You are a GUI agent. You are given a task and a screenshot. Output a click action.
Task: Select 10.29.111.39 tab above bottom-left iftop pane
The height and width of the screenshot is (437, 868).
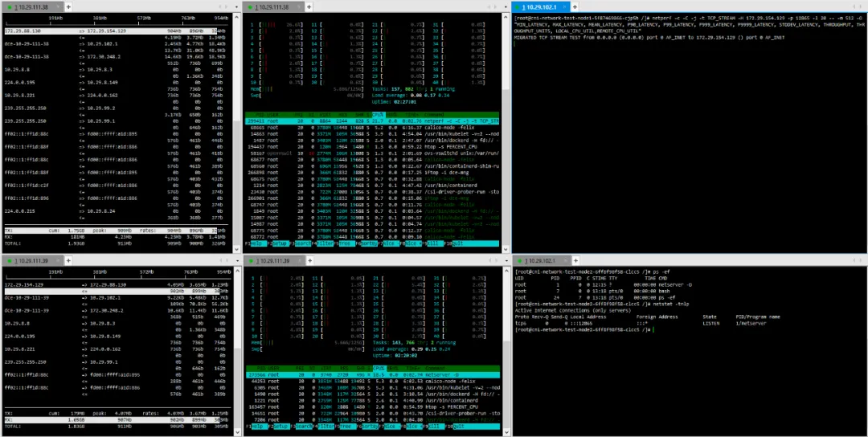click(33, 260)
